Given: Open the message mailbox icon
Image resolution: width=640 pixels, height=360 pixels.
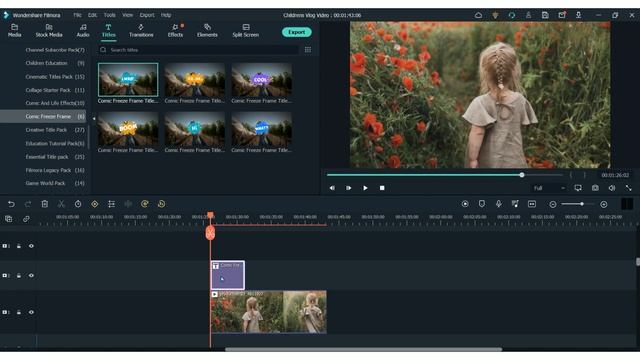Looking at the screenshot, I should pyautogui.click(x=562, y=15).
